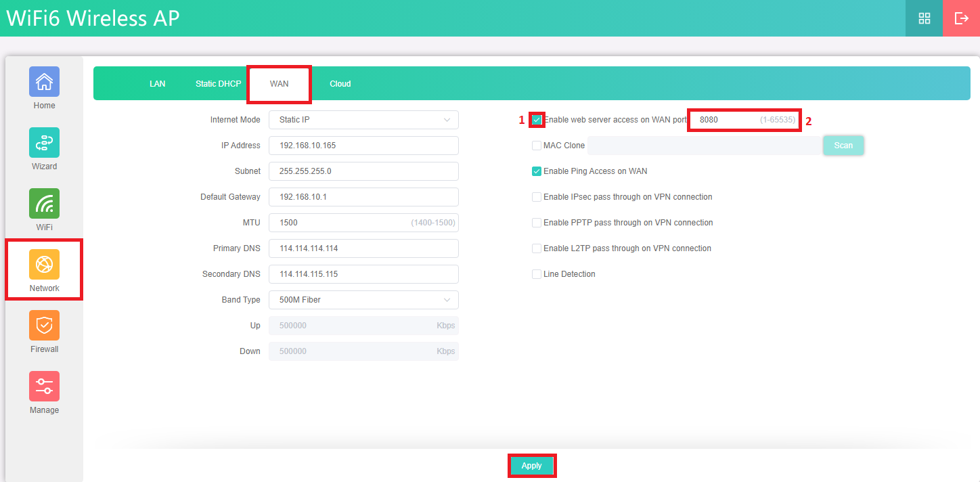Disable web server access on WAN checkbox
This screenshot has height=482, width=980.
tap(537, 120)
